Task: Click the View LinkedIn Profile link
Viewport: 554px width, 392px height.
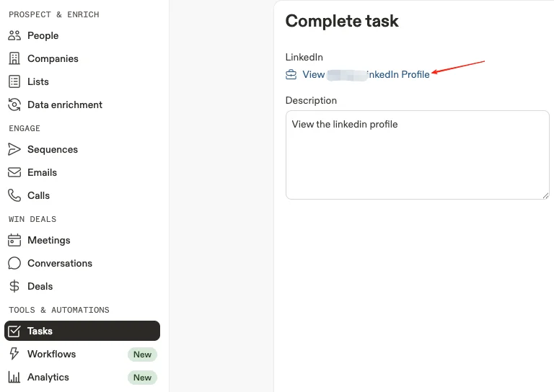Action: 366,74
